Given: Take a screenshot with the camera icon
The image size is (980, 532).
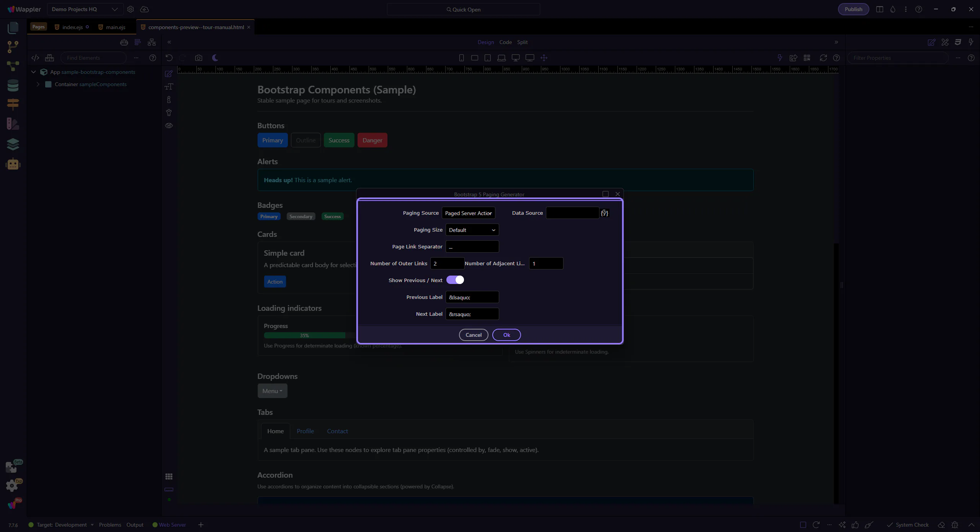Looking at the screenshot, I should 198,58.
